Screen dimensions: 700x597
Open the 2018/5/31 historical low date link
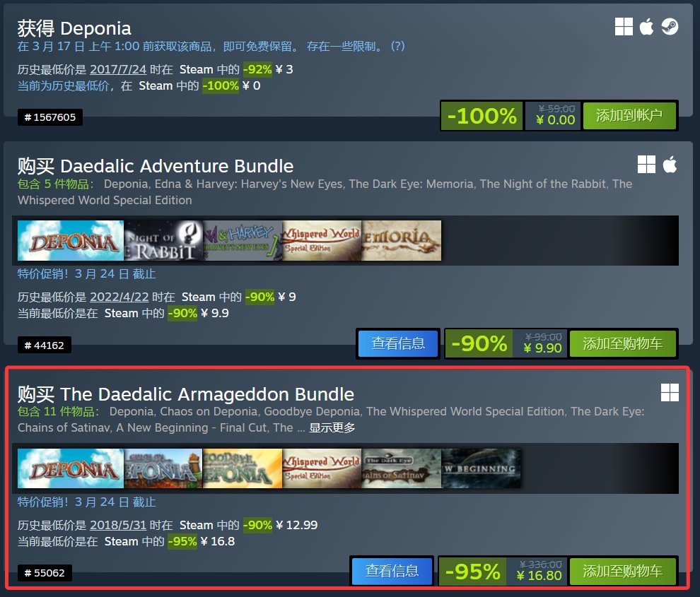tap(118, 525)
